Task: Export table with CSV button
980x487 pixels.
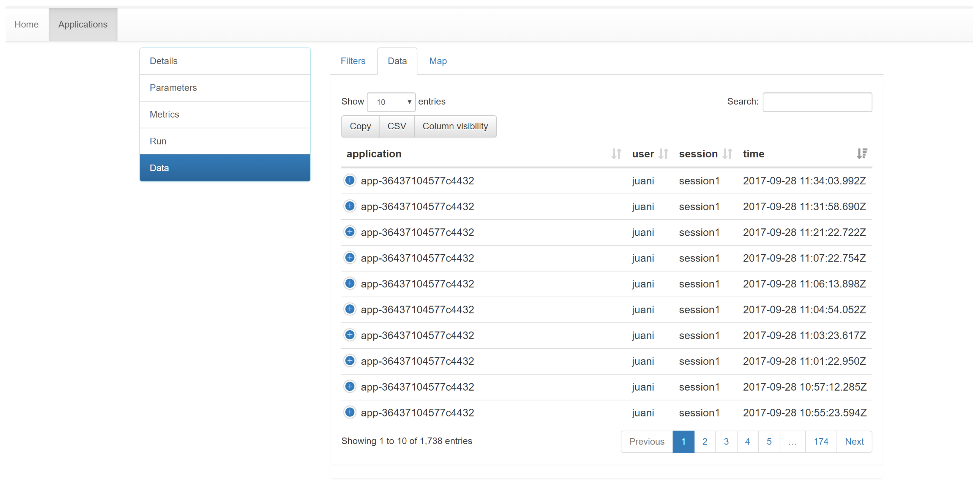Action: (x=397, y=126)
